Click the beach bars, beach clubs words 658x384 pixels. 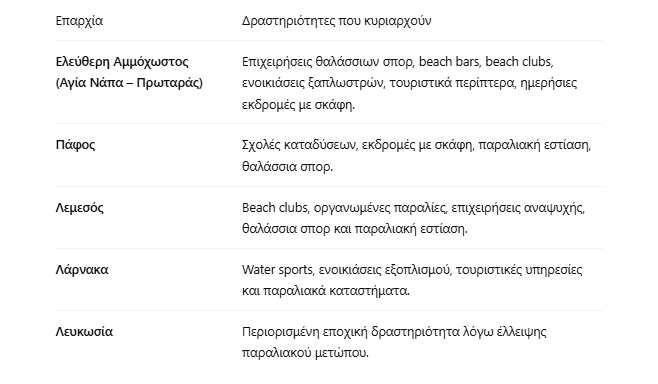click(x=486, y=62)
